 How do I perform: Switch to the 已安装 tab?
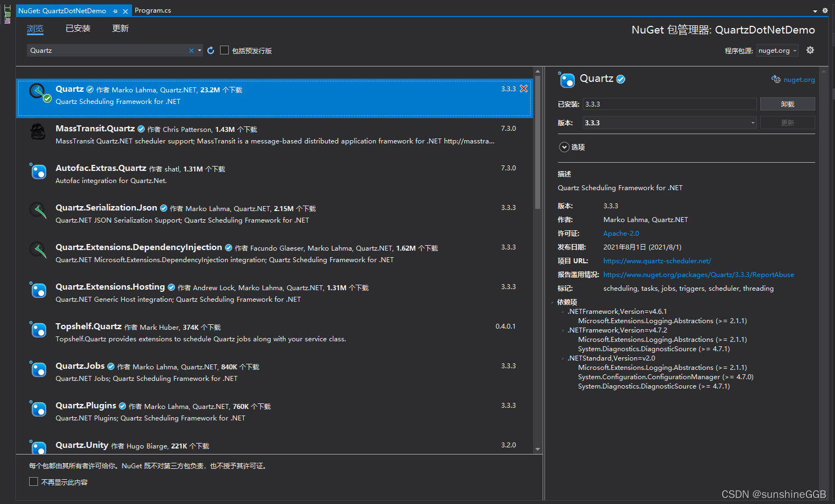coord(78,29)
